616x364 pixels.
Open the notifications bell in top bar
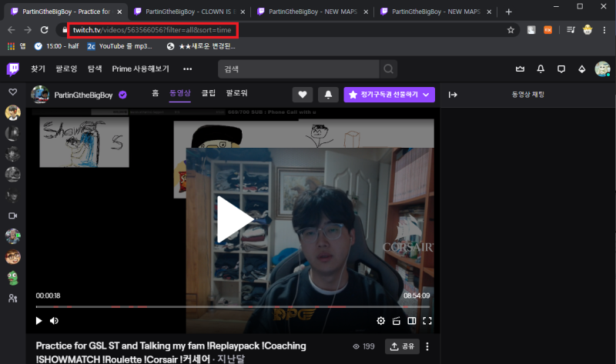click(x=541, y=69)
